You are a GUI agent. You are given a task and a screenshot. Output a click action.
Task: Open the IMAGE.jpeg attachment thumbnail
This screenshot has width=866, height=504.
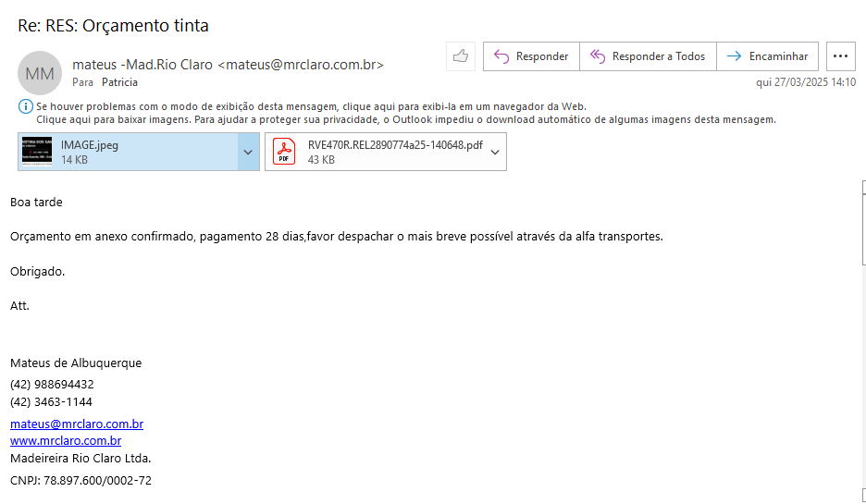[x=36, y=152]
